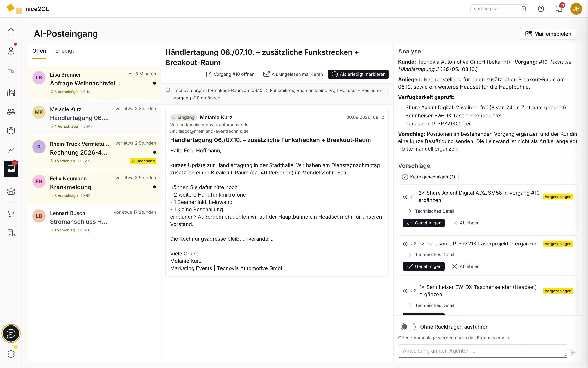Reject proposal #1 Shure Axient with Ablehnen
This screenshot has height=368, width=588.
466,223
